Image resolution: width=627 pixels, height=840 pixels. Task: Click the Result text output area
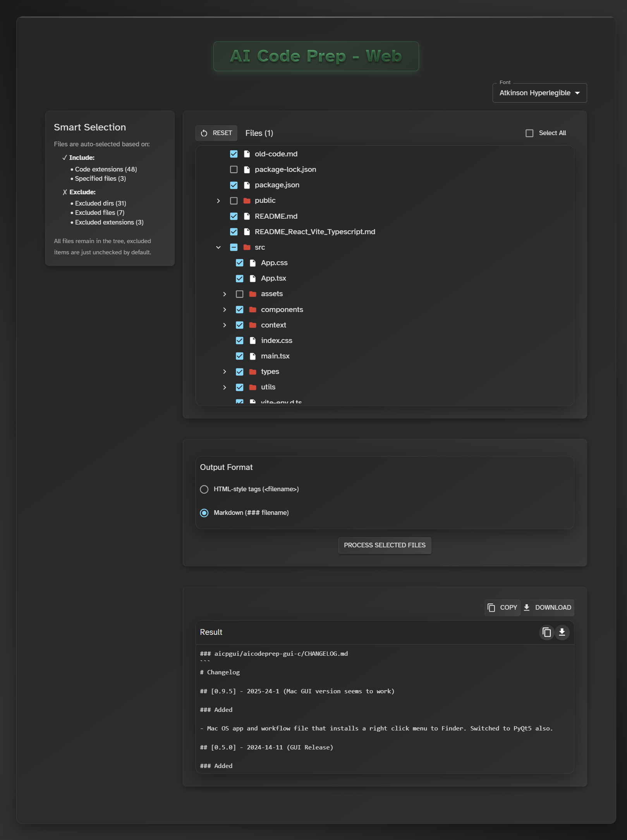click(385, 709)
